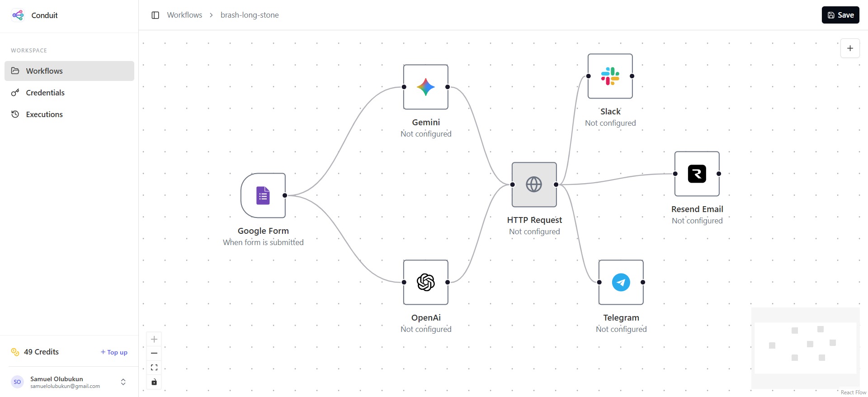Viewport: 868px width, 397px height.
Task: Select the Slack node
Action: [610, 76]
